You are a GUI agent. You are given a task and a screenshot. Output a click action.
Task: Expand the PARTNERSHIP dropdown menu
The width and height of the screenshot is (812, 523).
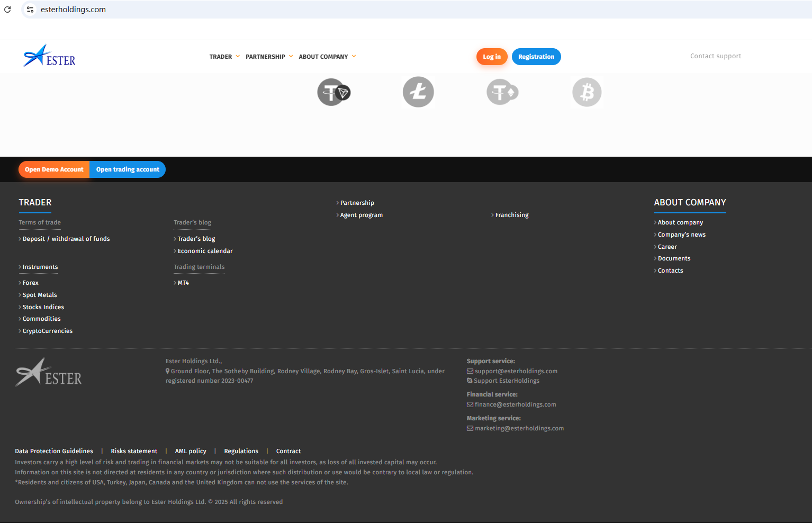click(269, 57)
